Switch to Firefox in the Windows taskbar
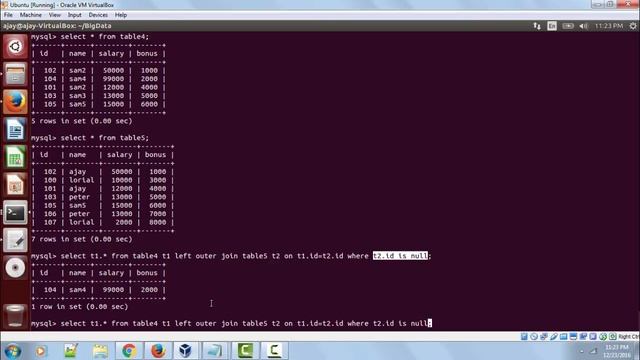This screenshot has height=360, width=640. coord(158,351)
